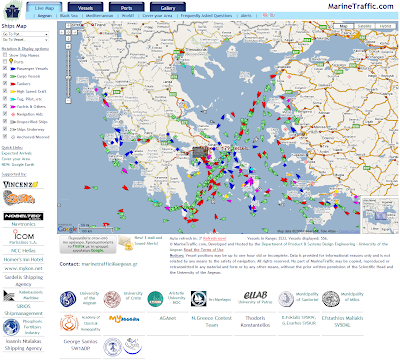Image resolution: width=400 pixels, height=360 pixels.
Task: Click the MarineTraffic ship logo icon
Action: point(12,11)
